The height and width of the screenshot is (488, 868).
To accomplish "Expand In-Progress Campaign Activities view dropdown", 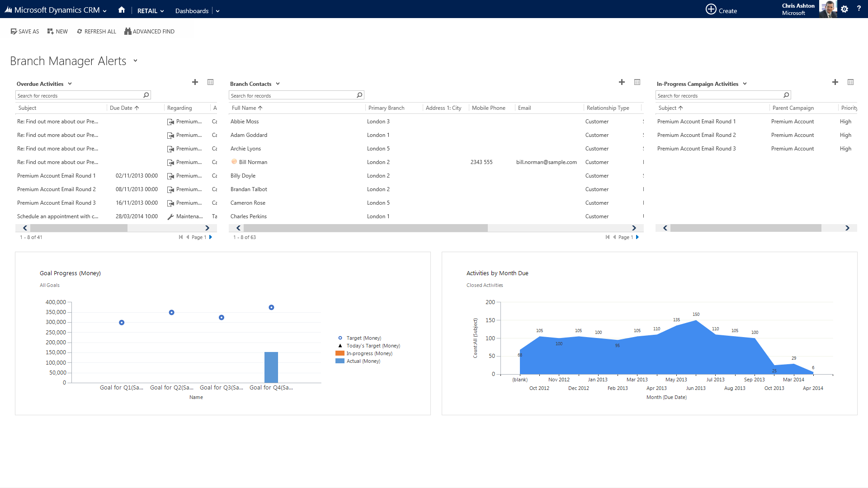I will (745, 84).
